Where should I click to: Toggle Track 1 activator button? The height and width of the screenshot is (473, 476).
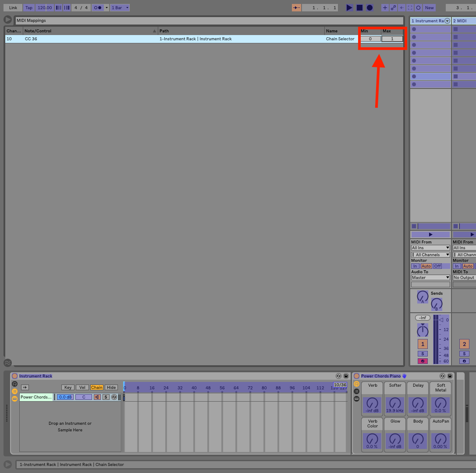423,344
